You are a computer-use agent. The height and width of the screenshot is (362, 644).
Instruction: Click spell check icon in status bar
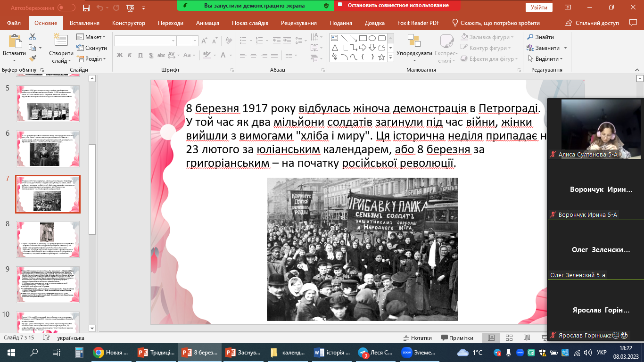(46, 338)
